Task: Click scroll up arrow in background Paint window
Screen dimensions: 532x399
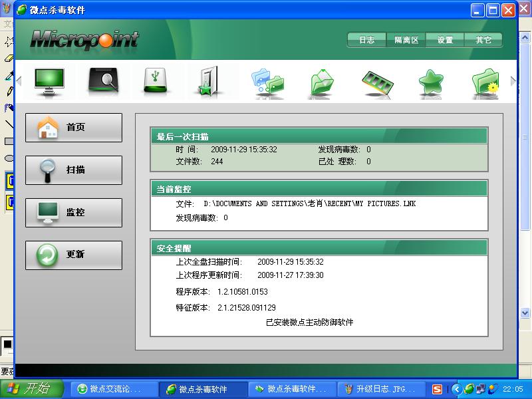Action: tap(525, 37)
